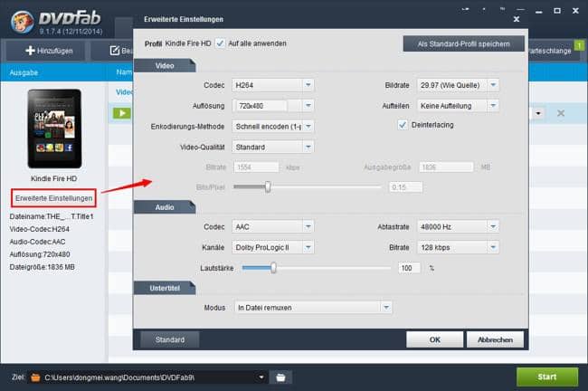Confirm settings with OK button
Viewport: 588px width, 391px height.
[434, 339]
